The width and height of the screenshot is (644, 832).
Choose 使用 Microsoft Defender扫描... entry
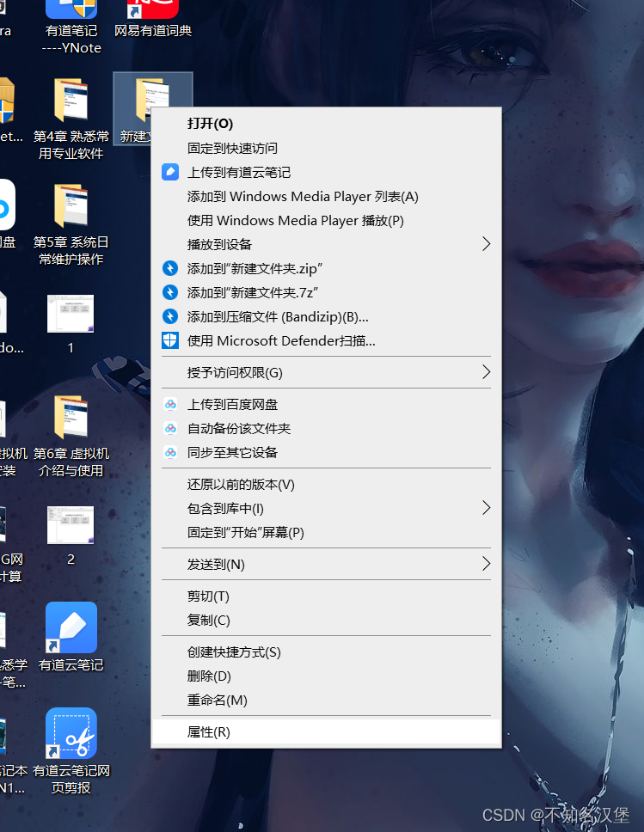tap(326, 340)
